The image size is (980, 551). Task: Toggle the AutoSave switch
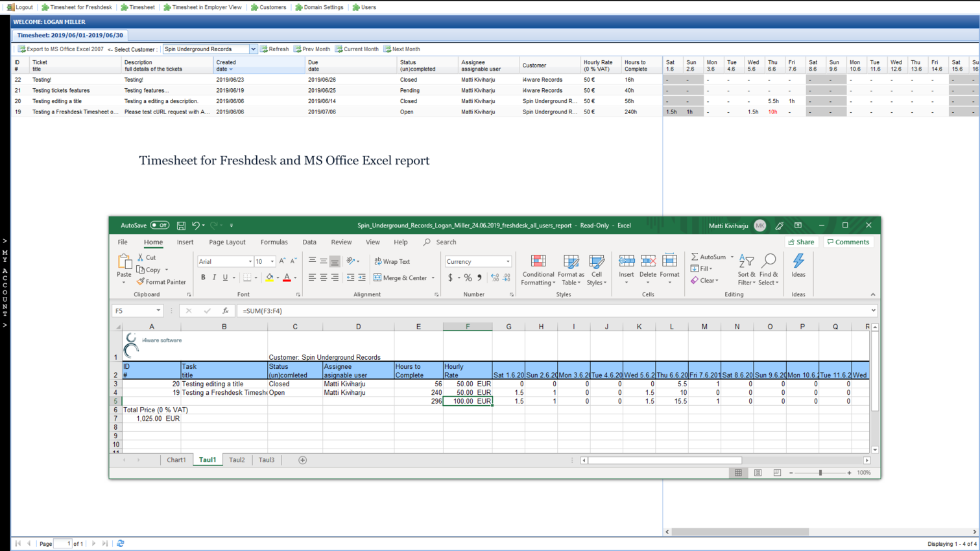(x=160, y=226)
